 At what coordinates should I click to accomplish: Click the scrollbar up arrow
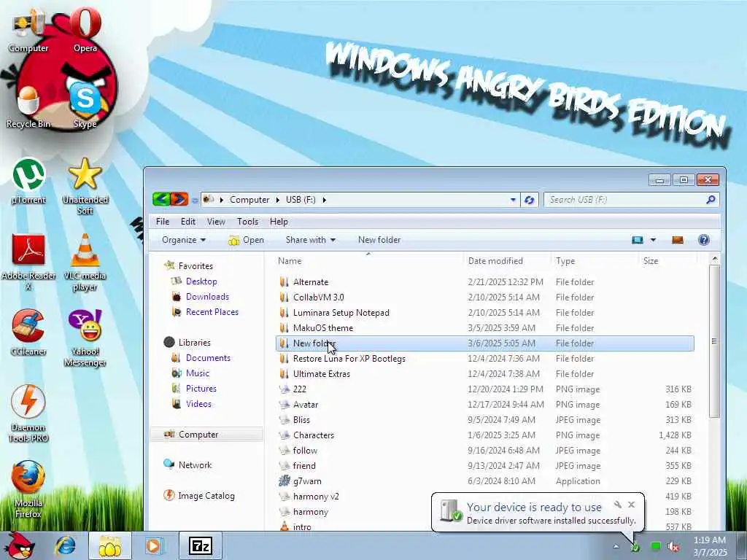coord(713,260)
